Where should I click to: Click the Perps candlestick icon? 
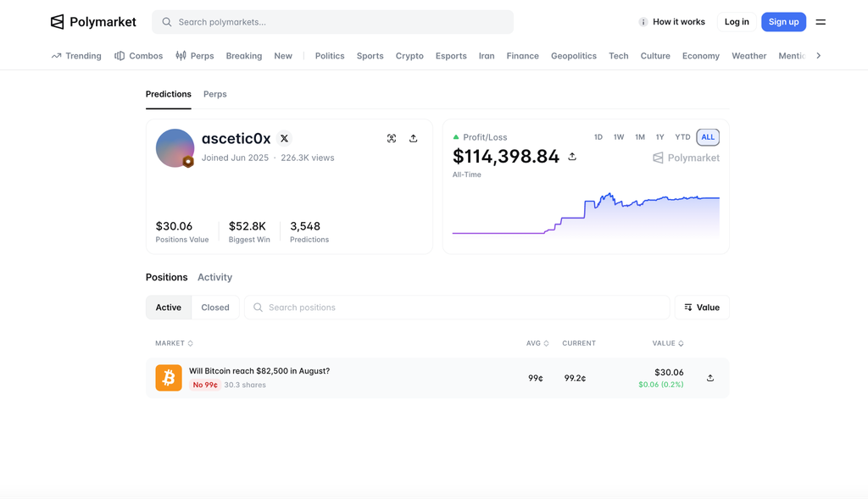pos(181,55)
